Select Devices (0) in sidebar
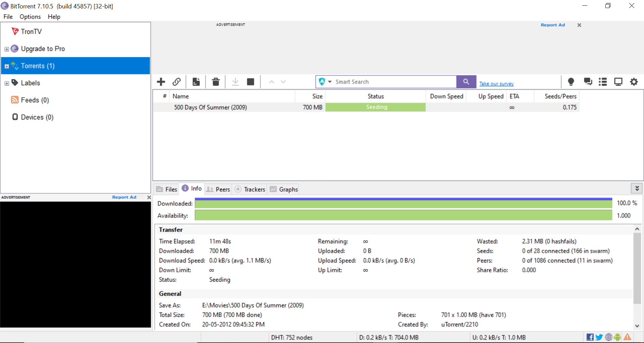The height and width of the screenshot is (343, 644). point(37,117)
